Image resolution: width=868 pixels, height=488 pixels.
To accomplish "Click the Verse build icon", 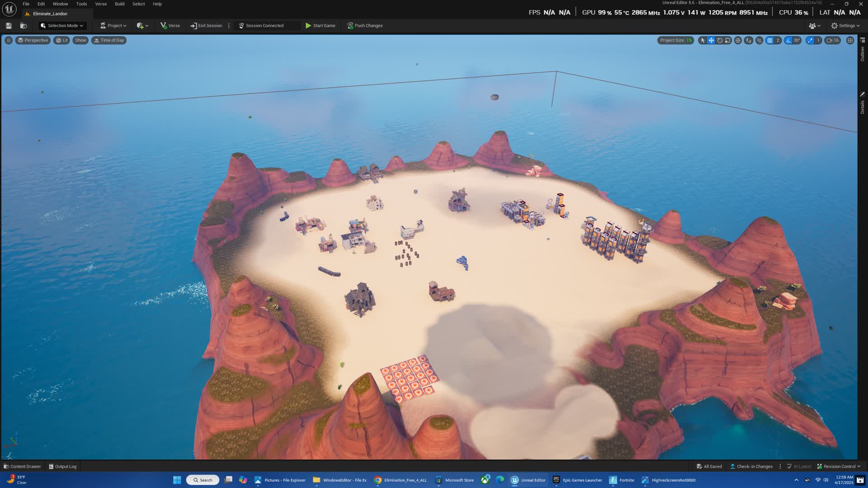I will (x=170, y=26).
